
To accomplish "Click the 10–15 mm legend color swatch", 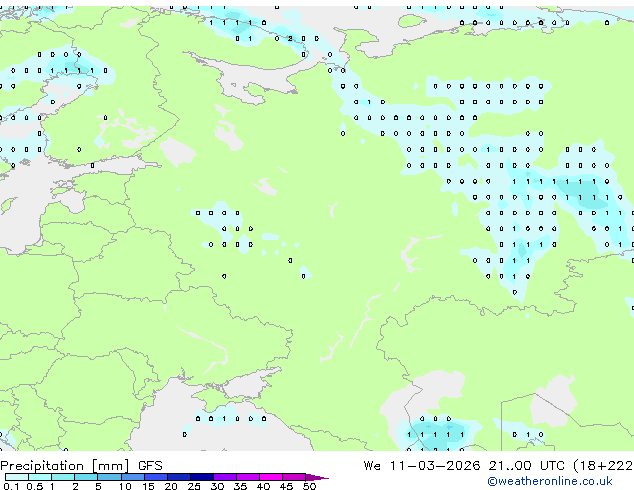I will (x=132, y=477).
